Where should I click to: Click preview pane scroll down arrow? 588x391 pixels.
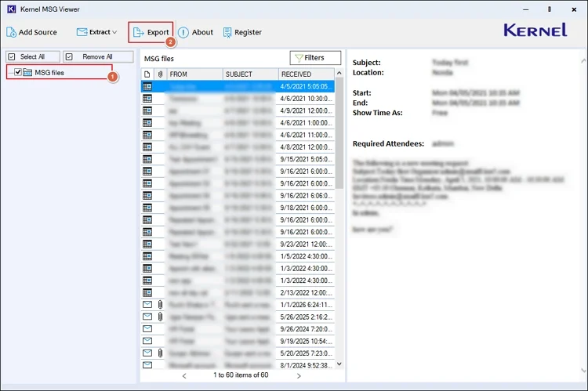(583, 371)
